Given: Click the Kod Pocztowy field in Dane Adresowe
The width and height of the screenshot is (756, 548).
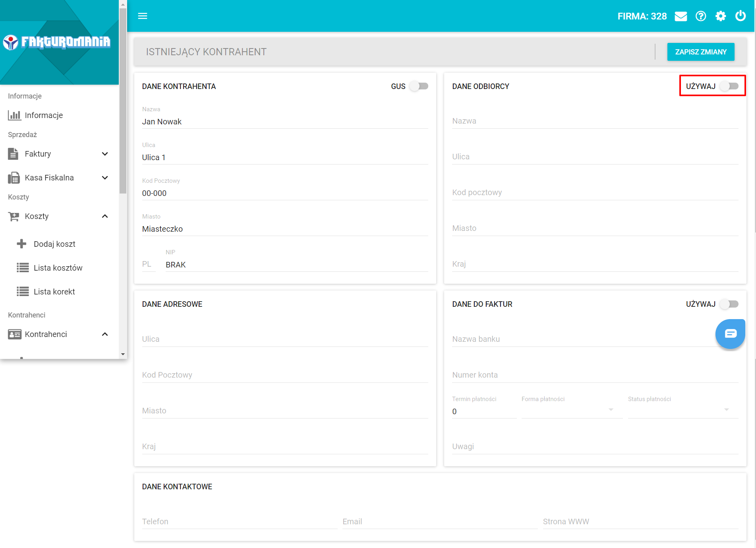Looking at the screenshot, I should (285, 375).
